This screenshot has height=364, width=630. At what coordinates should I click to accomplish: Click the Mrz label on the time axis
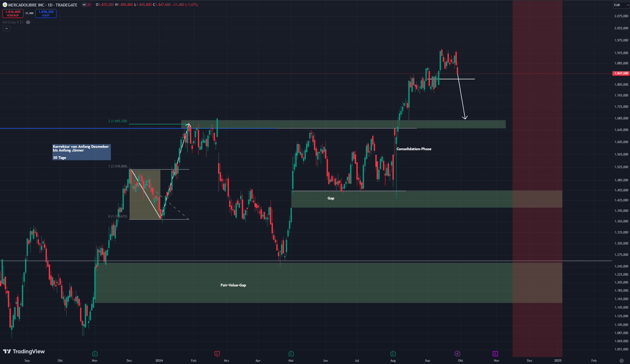[226, 360]
